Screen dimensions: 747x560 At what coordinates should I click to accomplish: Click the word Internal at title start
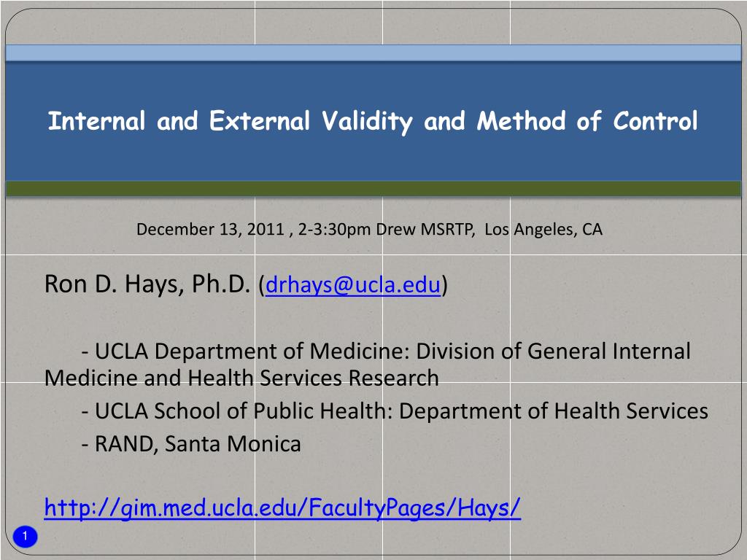pos(97,121)
